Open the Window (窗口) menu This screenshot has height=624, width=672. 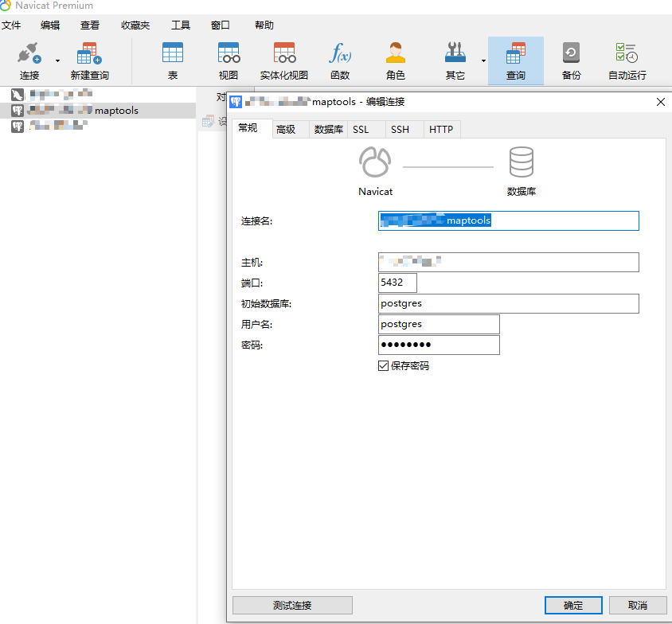click(x=221, y=25)
